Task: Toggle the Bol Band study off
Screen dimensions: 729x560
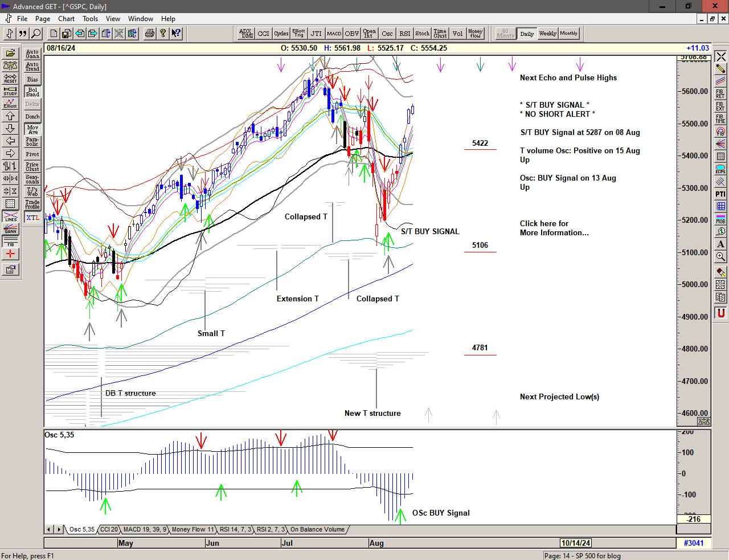Action: (x=32, y=92)
